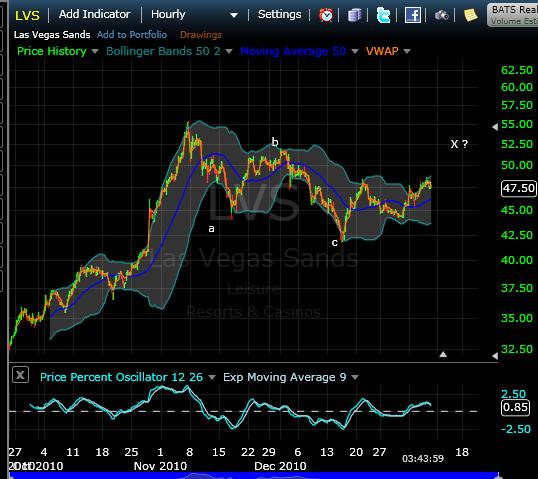This screenshot has width=538, height=479.
Task: Select the VWAP indicator label
Action: [x=382, y=51]
